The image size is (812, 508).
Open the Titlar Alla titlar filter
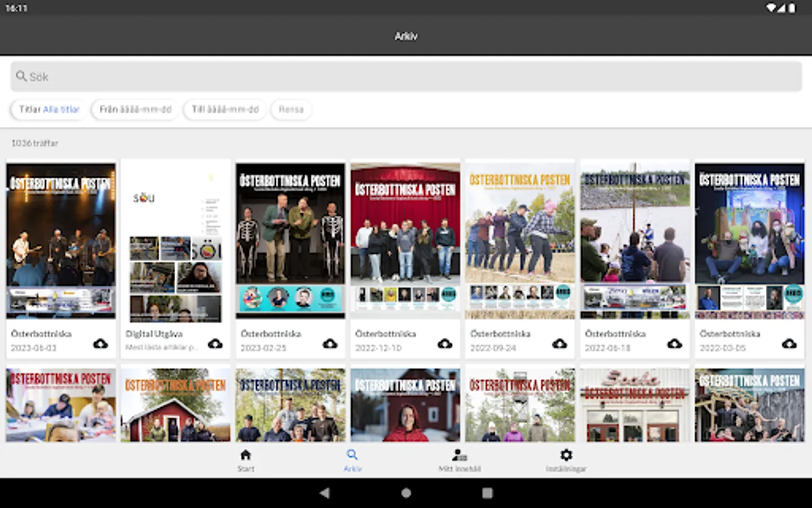click(49, 110)
